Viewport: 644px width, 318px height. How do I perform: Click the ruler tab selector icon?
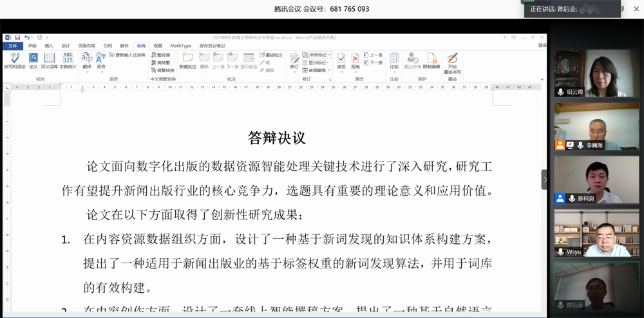(x=6, y=87)
